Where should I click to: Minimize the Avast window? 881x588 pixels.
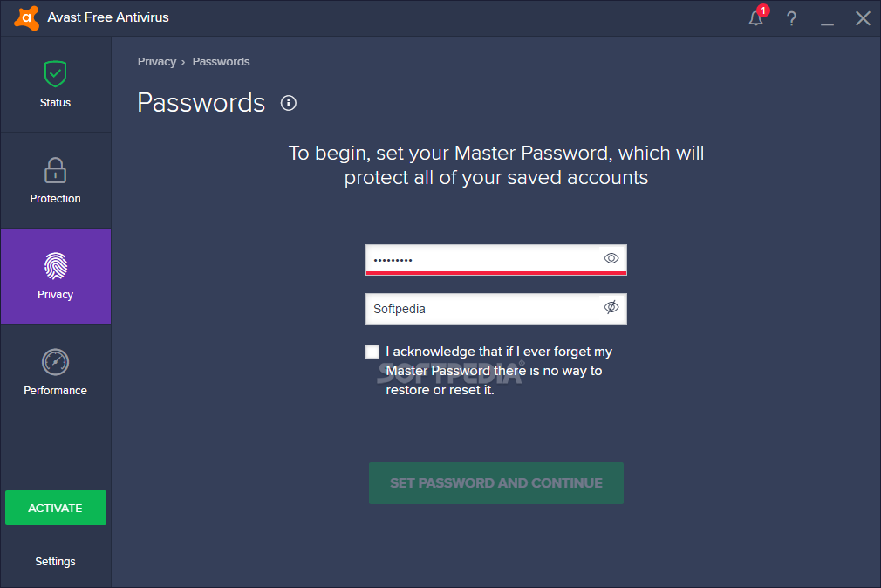click(828, 18)
